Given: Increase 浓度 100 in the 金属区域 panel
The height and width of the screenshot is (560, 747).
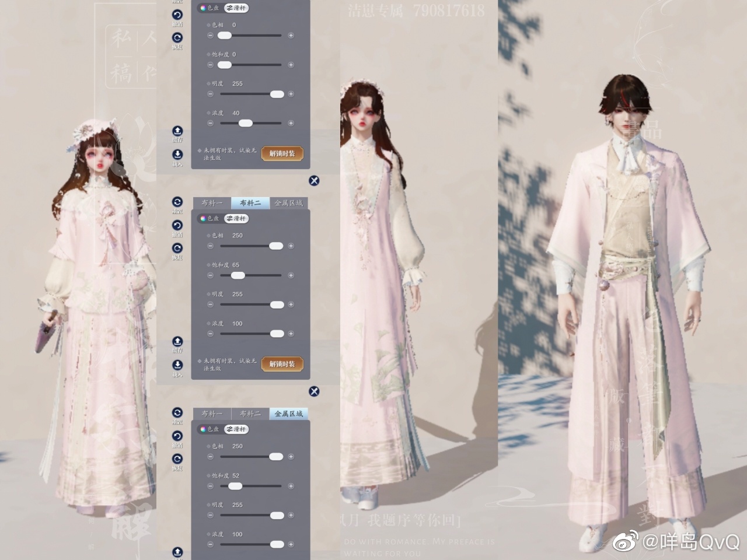Looking at the screenshot, I should pos(291,544).
